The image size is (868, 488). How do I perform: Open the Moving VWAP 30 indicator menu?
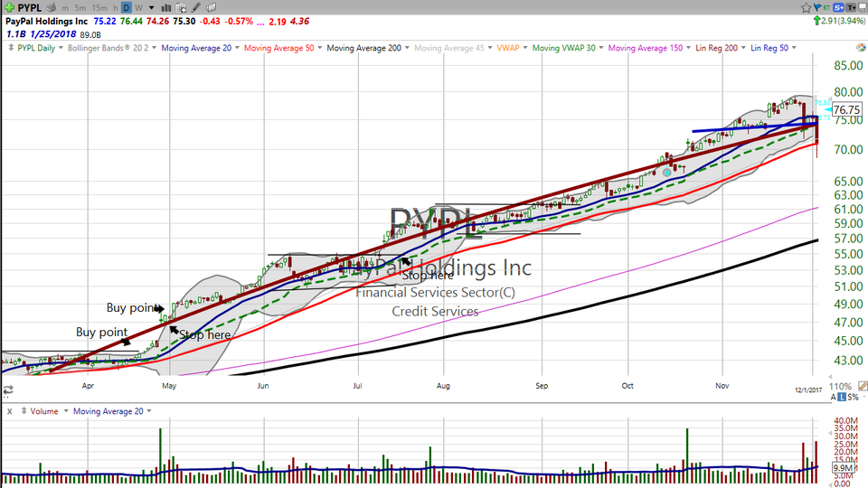tap(568, 48)
